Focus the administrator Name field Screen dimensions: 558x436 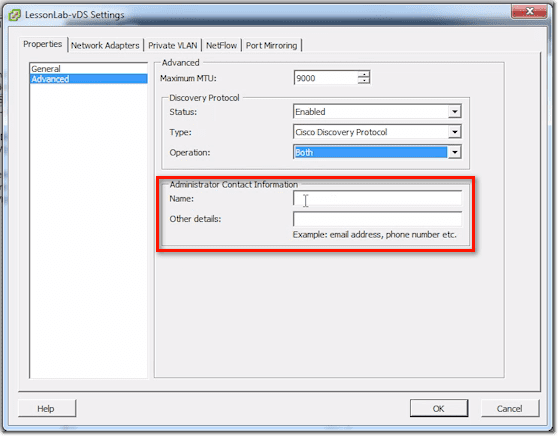coord(377,198)
